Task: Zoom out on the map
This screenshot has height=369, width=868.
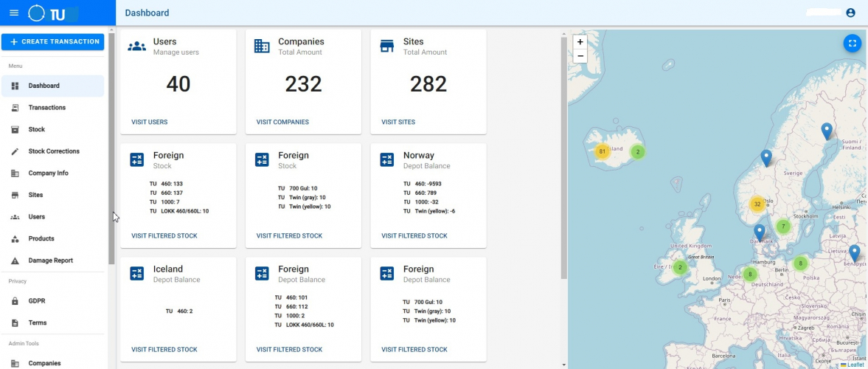Action: point(580,55)
